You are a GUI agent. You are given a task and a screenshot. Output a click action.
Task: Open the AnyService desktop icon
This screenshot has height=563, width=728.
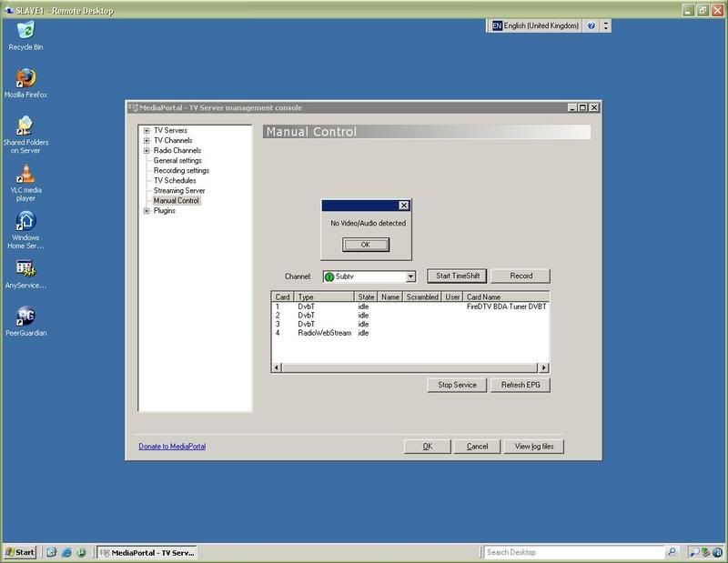tap(25, 270)
